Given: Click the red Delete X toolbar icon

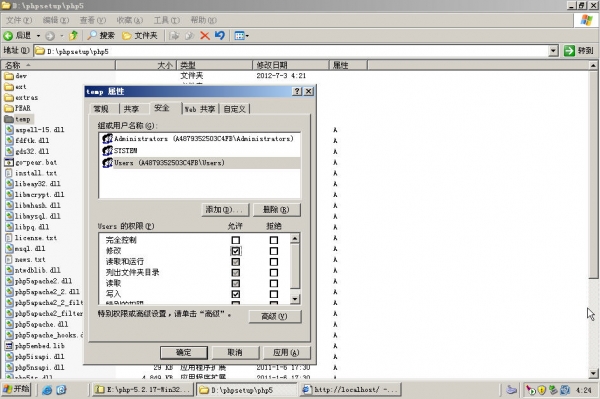Looking at the screenshot, I should pos(205,36).
